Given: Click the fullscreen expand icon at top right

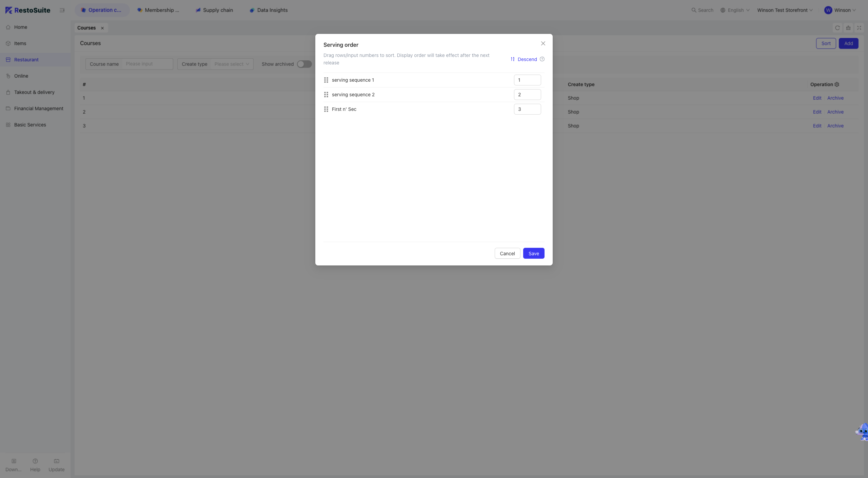Looking at the screenshot, I should click(x=859, y=28).
